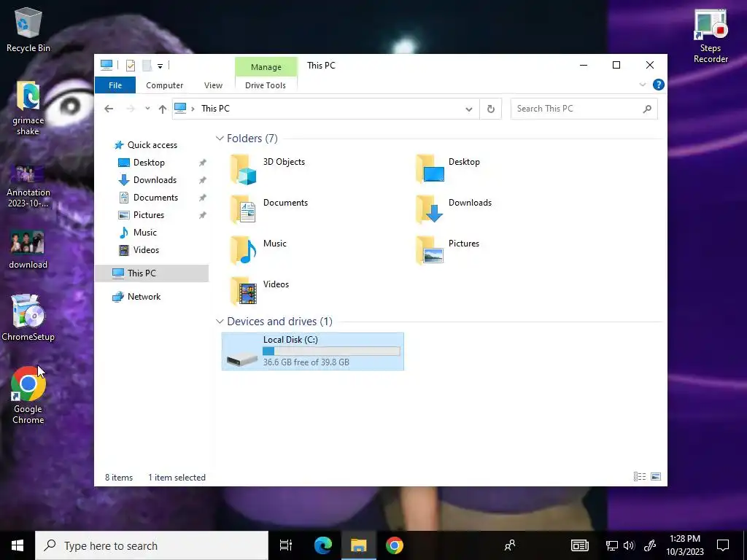Open the Videos folder in main pane
The image size is (747, 560).
click(x=260, y=292)
